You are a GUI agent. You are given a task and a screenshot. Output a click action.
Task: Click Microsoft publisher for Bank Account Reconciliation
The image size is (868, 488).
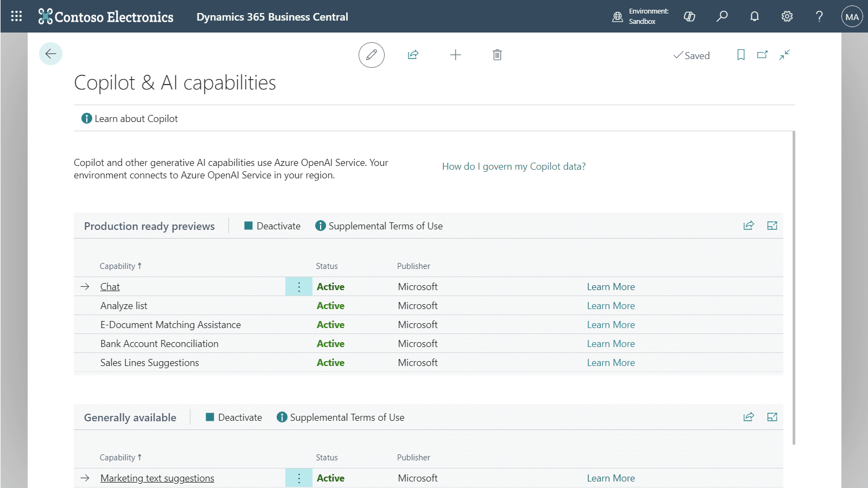tap(418, 344)
